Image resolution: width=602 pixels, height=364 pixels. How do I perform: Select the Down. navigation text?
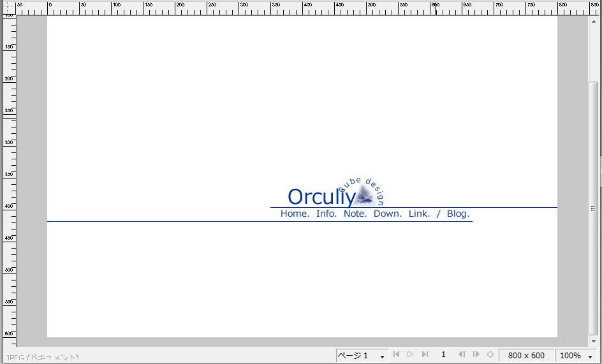click(388, 214)
